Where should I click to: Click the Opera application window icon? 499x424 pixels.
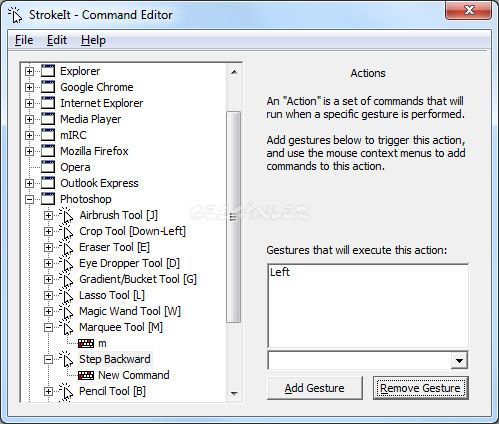coord(48,167)
